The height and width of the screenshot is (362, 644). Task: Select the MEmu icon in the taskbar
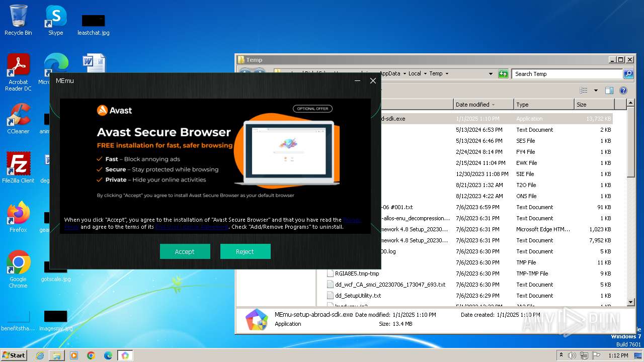coord(125,355)
